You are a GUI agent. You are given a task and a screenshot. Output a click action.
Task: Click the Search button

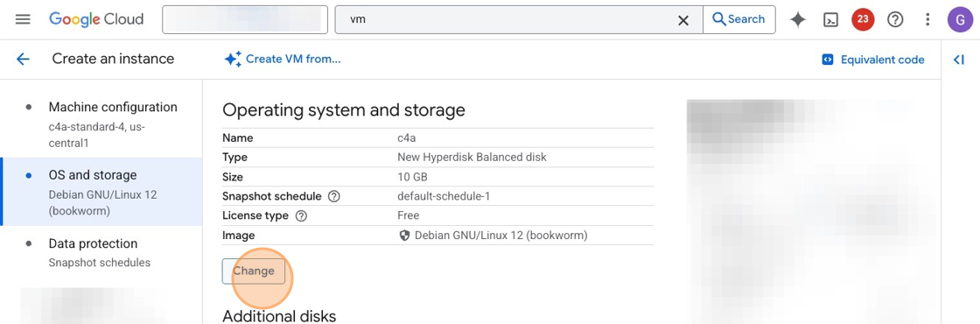pyautogui.click(x=738, y=19)
